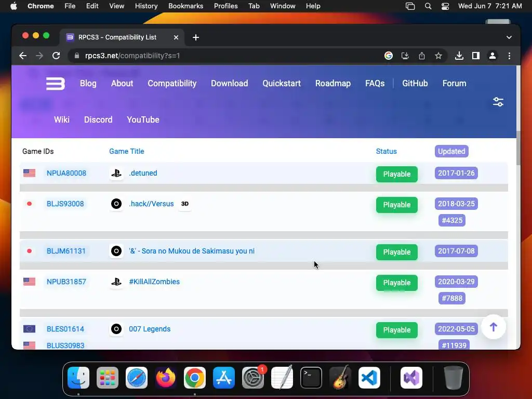Open Chrome downloads icon in toolbar
This screenshot has height=399, width=532.
point(459,56)
